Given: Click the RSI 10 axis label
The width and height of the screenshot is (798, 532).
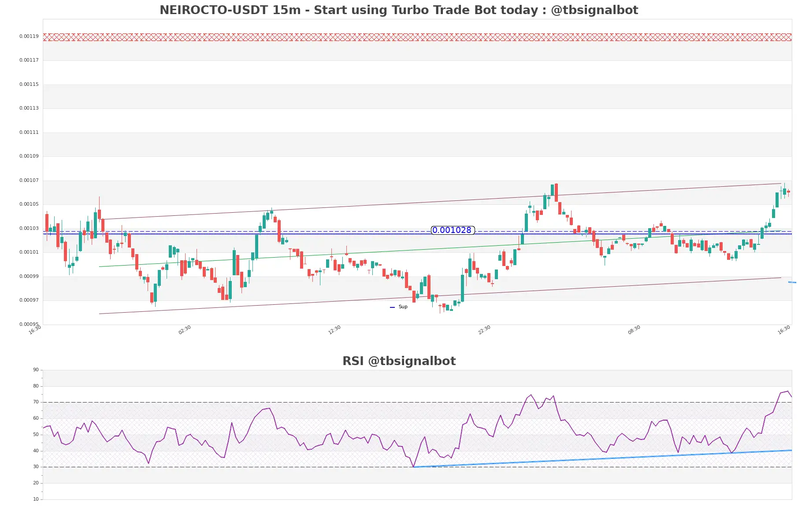Looking at the screenshot, I should (x=36, y=499).
